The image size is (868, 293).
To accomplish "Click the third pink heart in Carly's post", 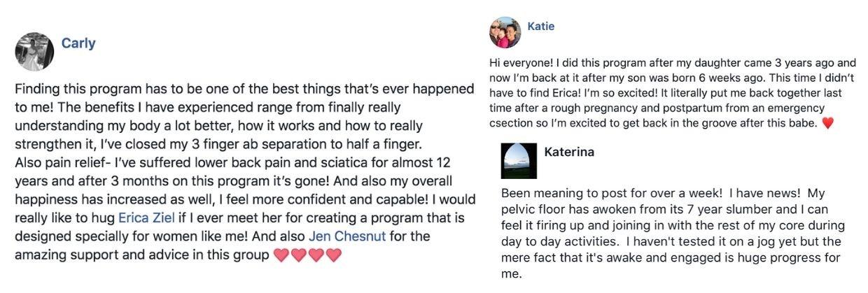I will click(316, 255).
